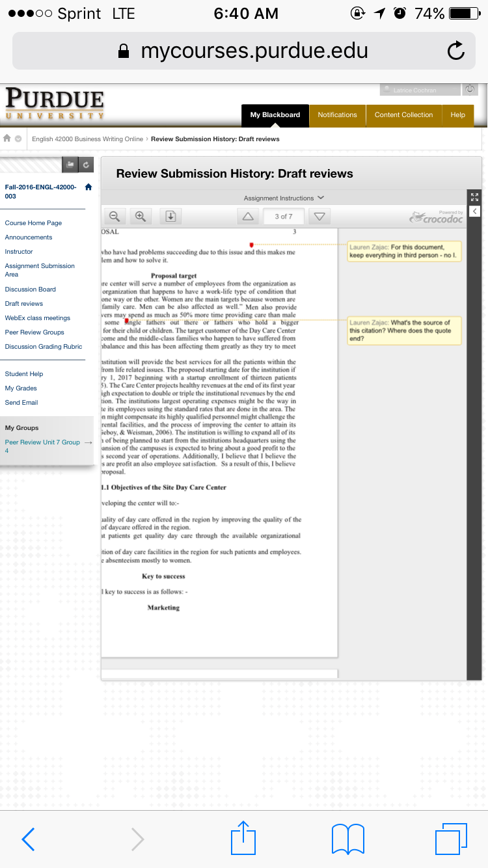Screen dimensions: 488x868
Task: Go to next page with down triangle
Action: tap(319, 216)
